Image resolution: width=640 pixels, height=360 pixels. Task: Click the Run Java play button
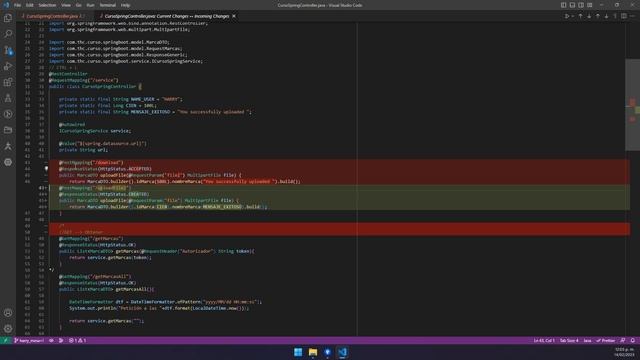click(567, 16)
